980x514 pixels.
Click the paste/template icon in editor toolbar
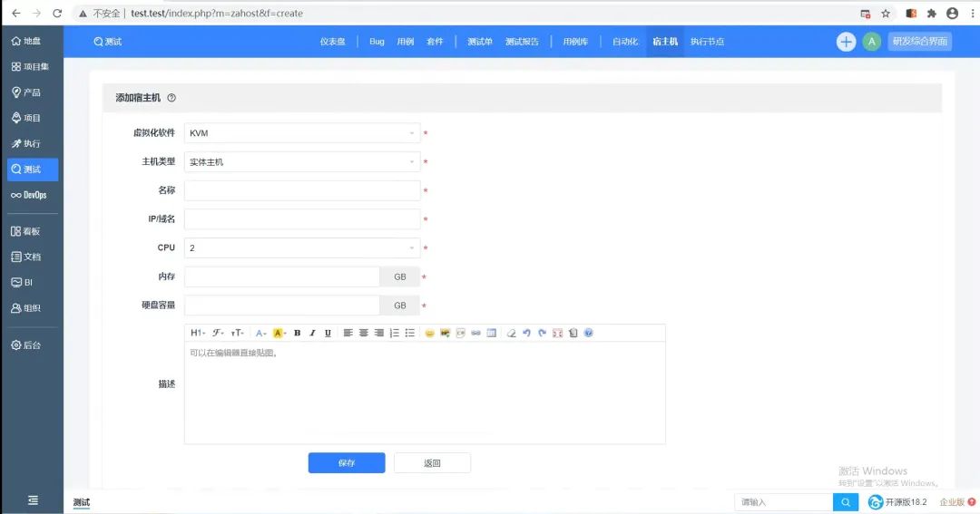pyautogui.click(x=573, y=333)
